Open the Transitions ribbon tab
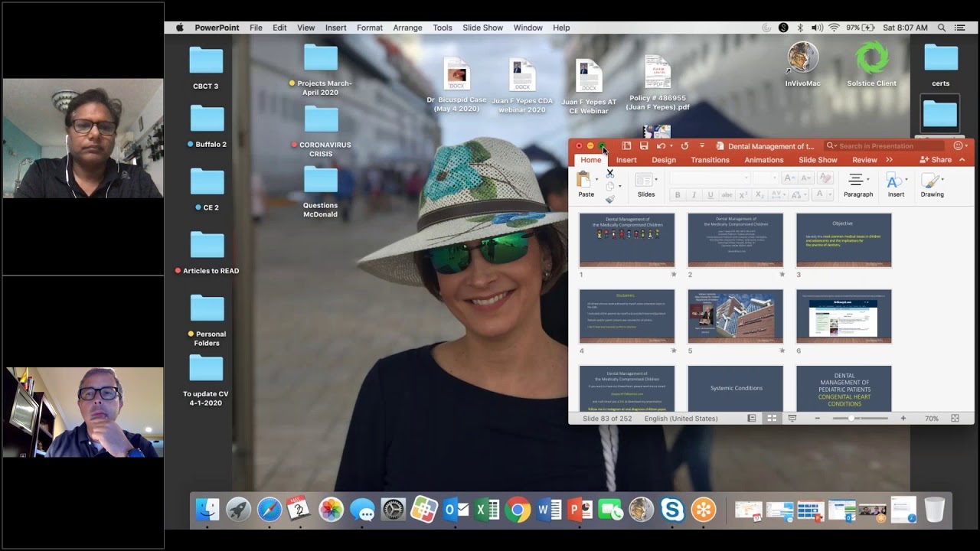 point(710,160)
